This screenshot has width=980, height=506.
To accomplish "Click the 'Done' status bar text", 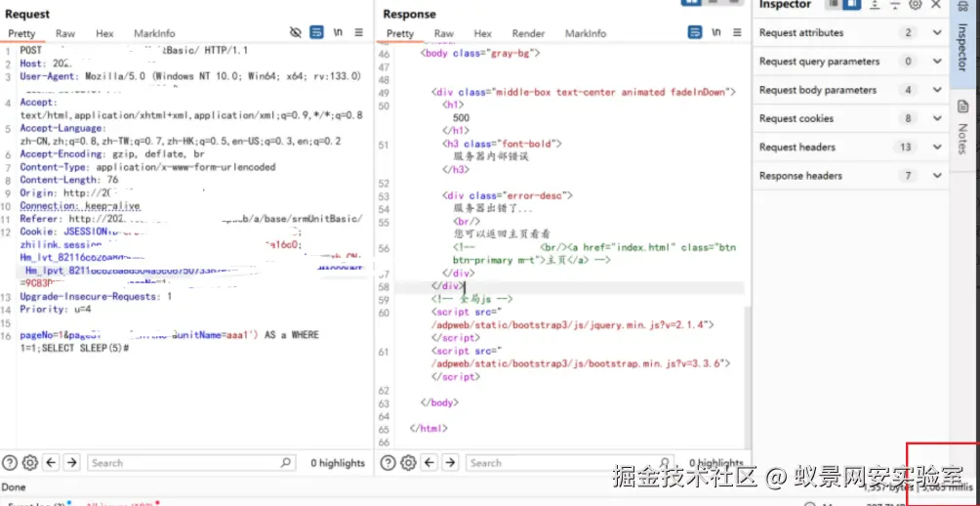I will (x=14, y=487).
